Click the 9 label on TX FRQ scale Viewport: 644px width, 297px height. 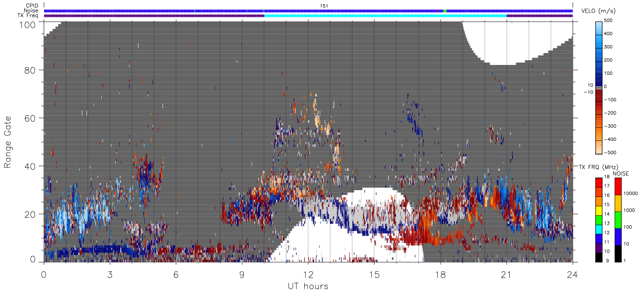608,260
